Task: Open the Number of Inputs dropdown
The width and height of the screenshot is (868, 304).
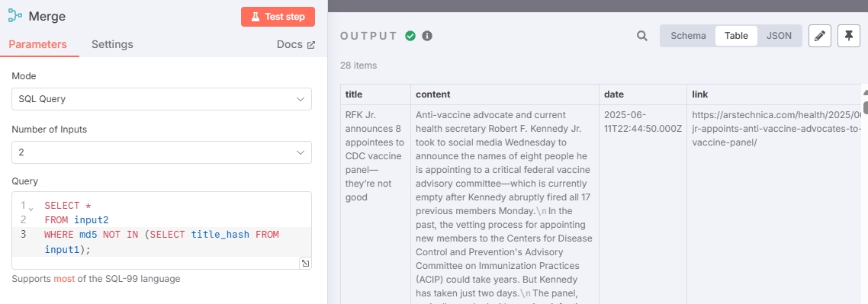Action: click(x=162, y=152)
